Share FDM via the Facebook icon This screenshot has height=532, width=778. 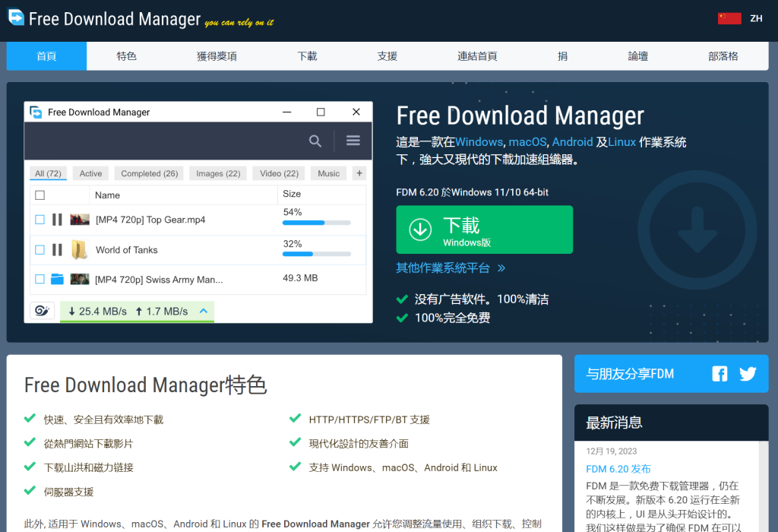click(719, 373)
